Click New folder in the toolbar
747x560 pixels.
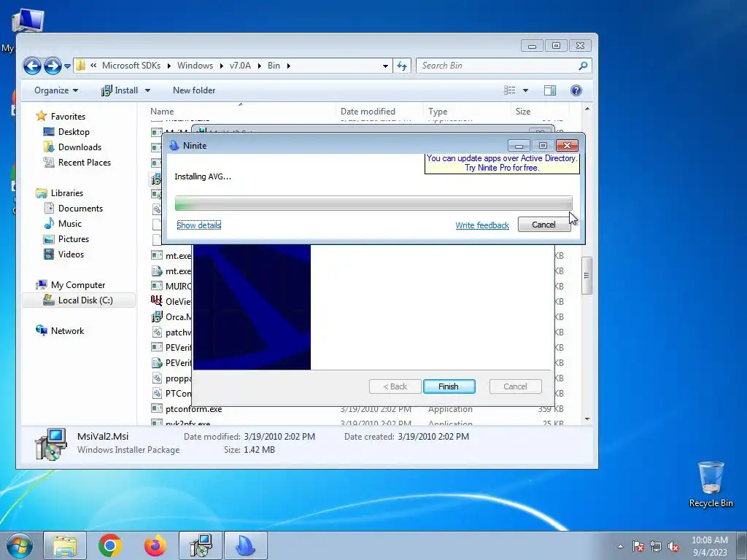point(194,90)
